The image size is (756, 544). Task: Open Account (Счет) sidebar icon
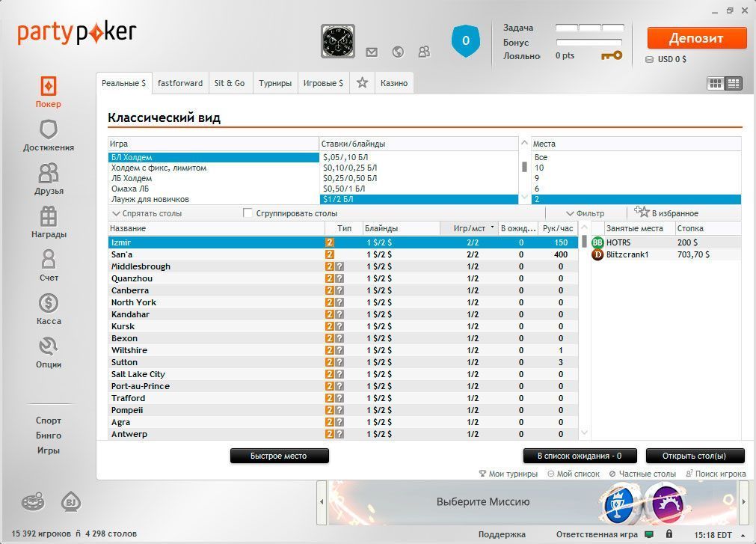(x=48, y=260)
